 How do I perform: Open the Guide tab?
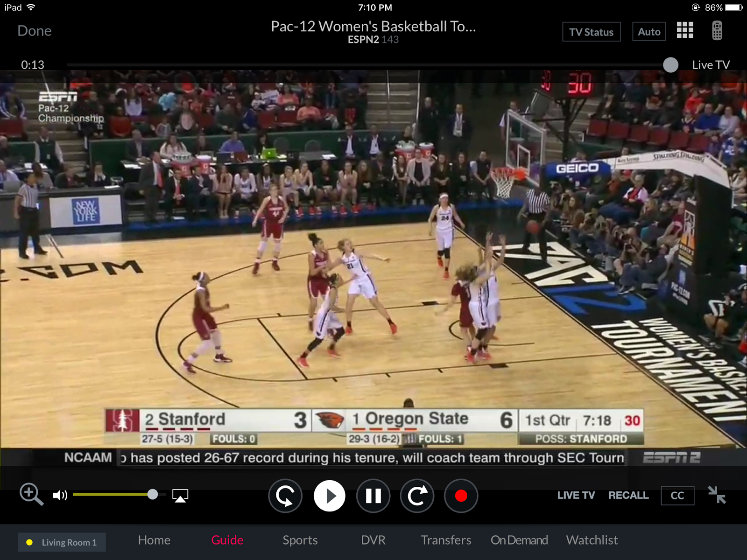coord(227,540)
